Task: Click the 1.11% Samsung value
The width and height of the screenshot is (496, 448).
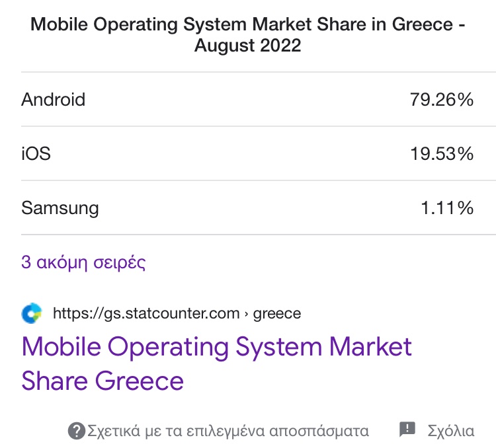Action: (447, 208)
